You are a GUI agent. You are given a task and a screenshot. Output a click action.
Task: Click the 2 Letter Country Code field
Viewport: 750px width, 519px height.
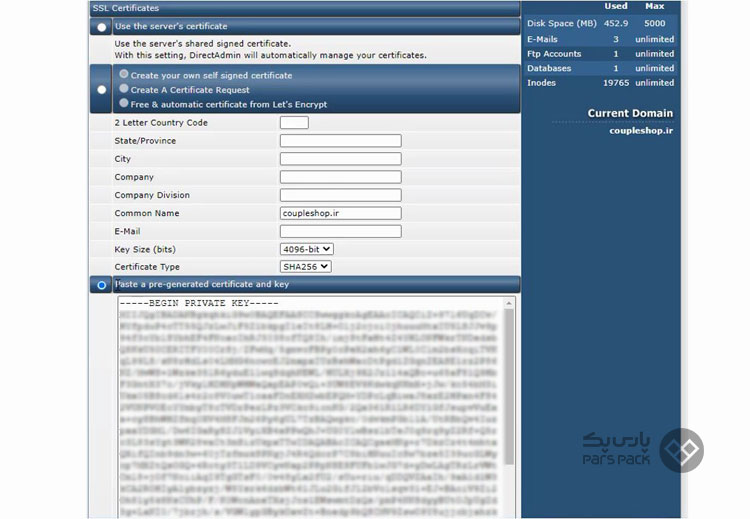(x=294, y=122)
